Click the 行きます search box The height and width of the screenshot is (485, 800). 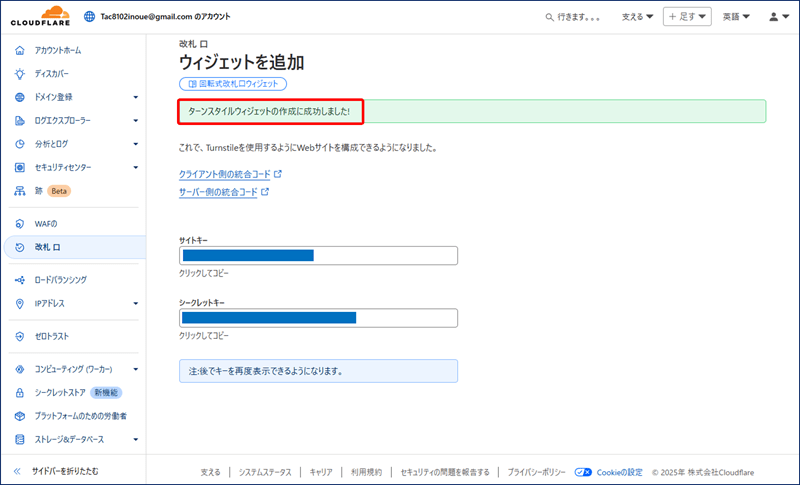572,17
